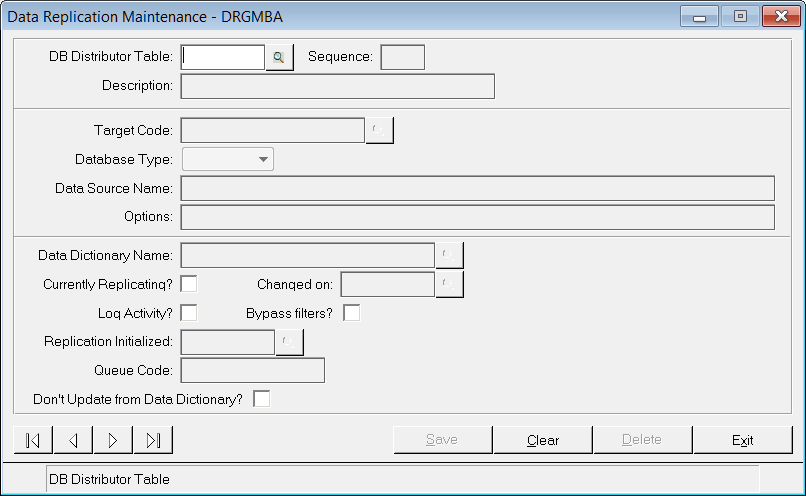The height and width of the screenshot is (496, 806).
Task: Click the Changed on field
Action: tap(388, 284)
